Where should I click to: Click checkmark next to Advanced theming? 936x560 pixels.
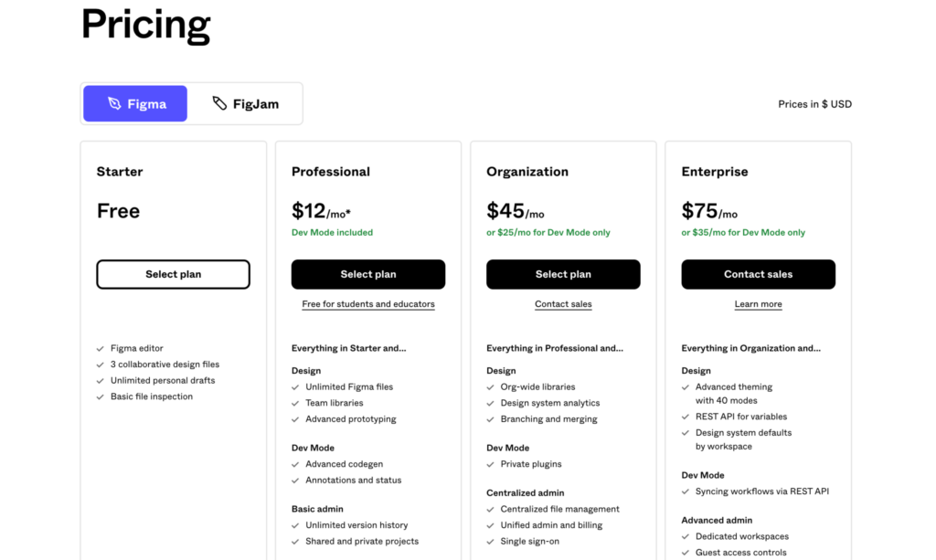[x=686, y=387]
